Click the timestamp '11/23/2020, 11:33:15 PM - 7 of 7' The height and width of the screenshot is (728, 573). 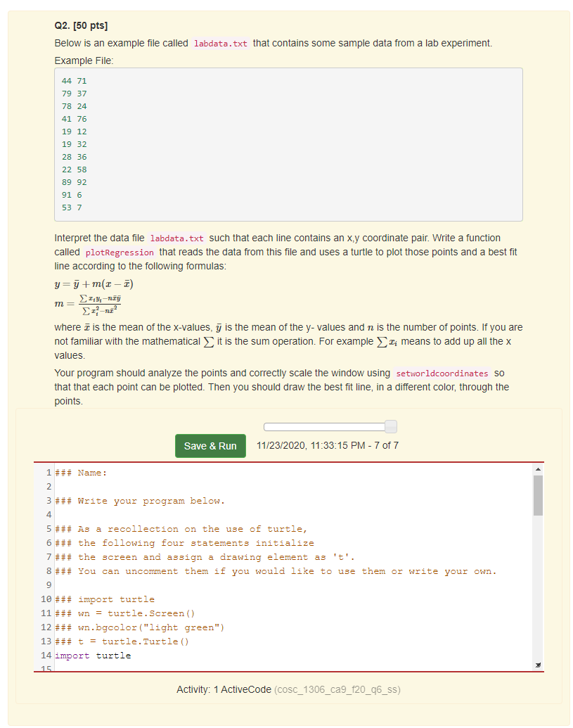point(328,445)
